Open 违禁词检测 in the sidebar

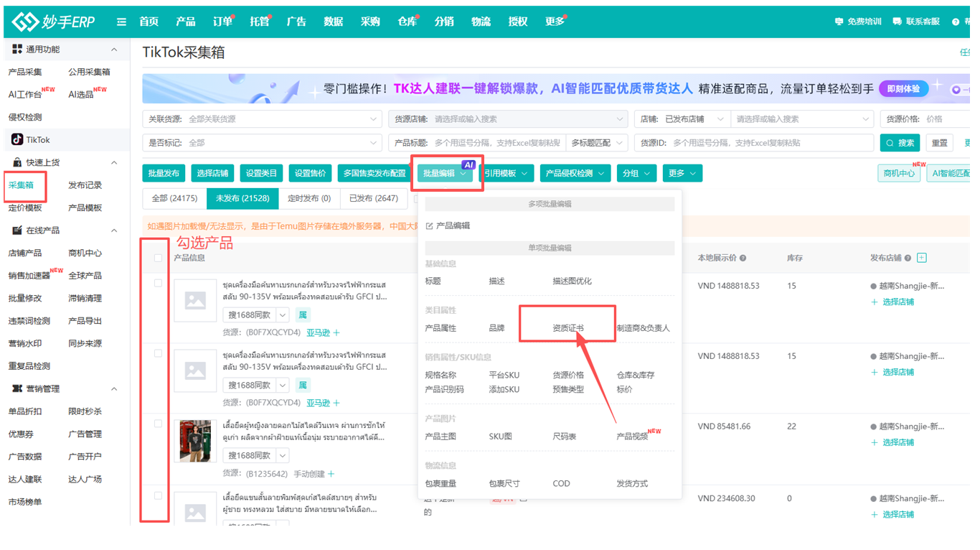29,321
